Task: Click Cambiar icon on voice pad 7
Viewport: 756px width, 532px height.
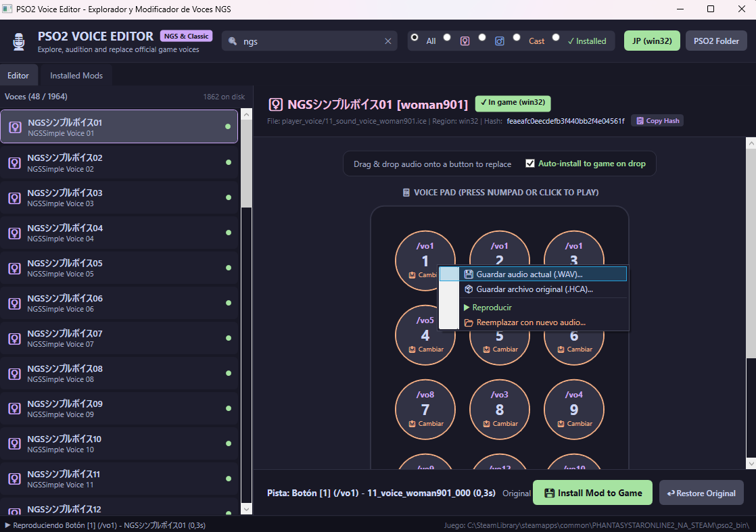Action: (412, 424)
